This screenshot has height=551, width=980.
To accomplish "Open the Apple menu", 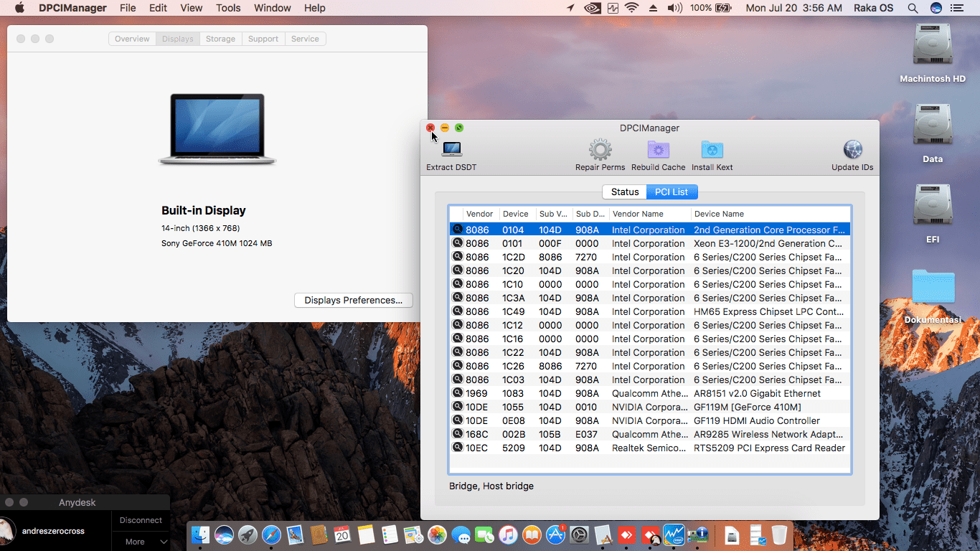I will (19, 8).
